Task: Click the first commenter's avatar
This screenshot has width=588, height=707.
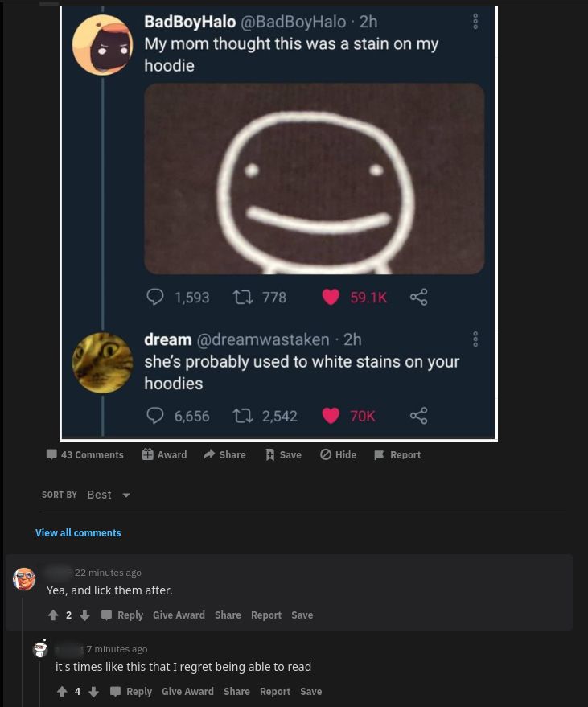Action: point(25,578)
